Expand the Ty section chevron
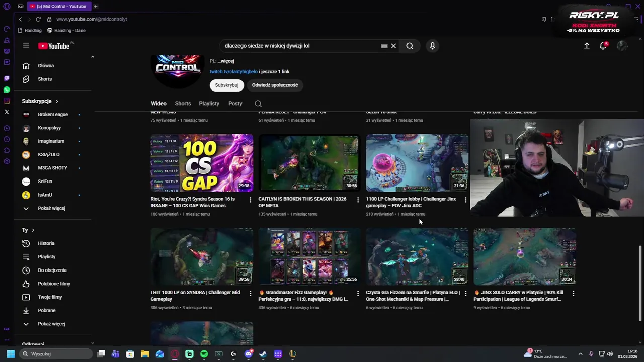 coord(33,230)
